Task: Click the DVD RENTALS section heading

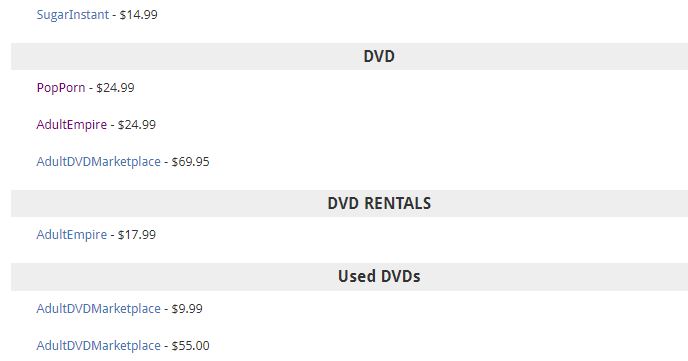Action: coord(379,203)
